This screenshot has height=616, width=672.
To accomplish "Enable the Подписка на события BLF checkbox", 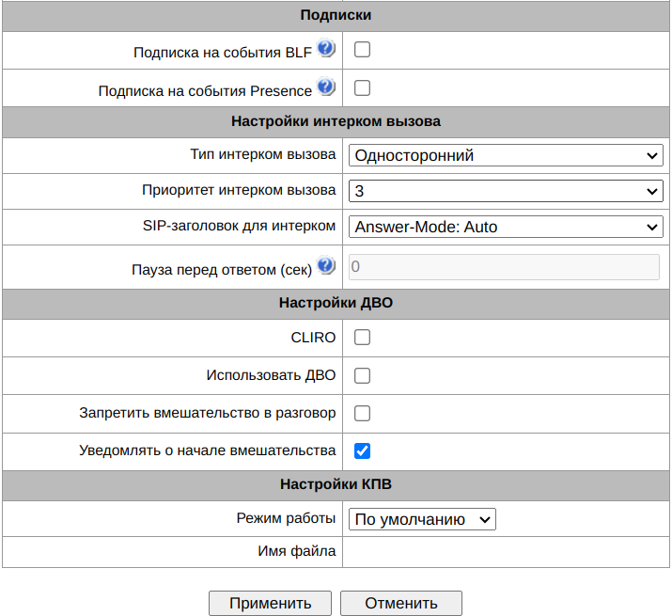I will coord(362,50).
